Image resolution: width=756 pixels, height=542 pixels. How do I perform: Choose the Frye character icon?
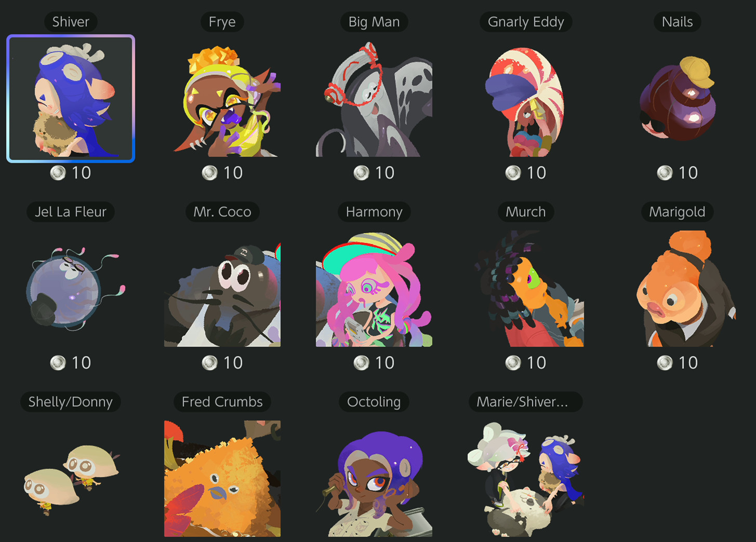(222, 99)
